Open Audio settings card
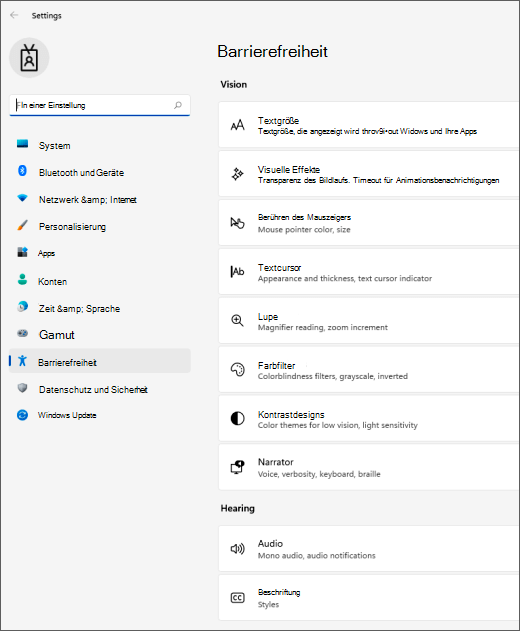Viewport: 520px width, 631px height. click(369, 549)
